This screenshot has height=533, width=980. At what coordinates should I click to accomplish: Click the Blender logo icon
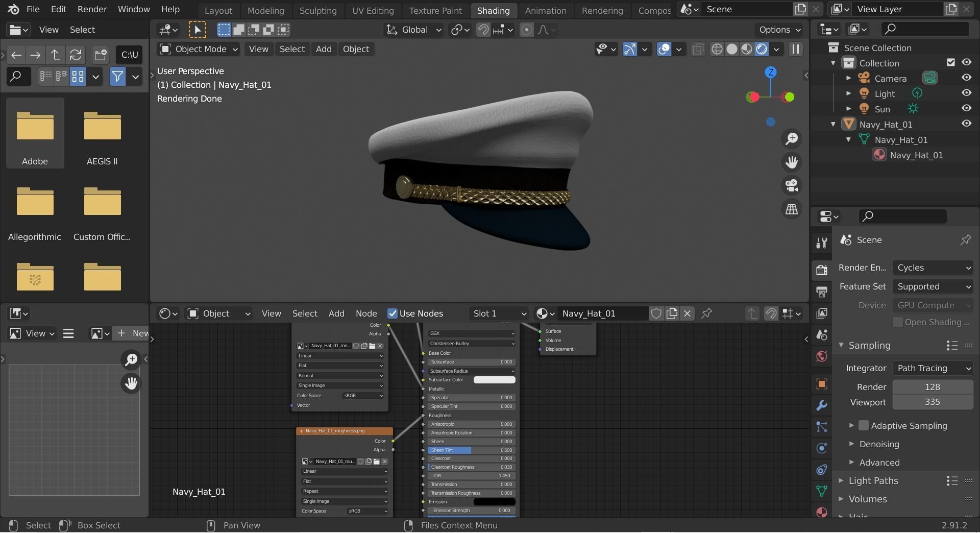pyautogui.click(x=14, y=9)
